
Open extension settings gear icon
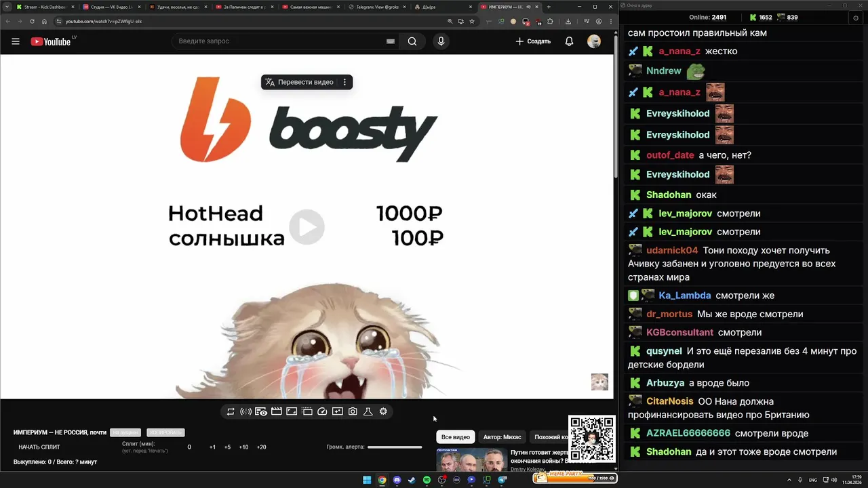[383, 411]
